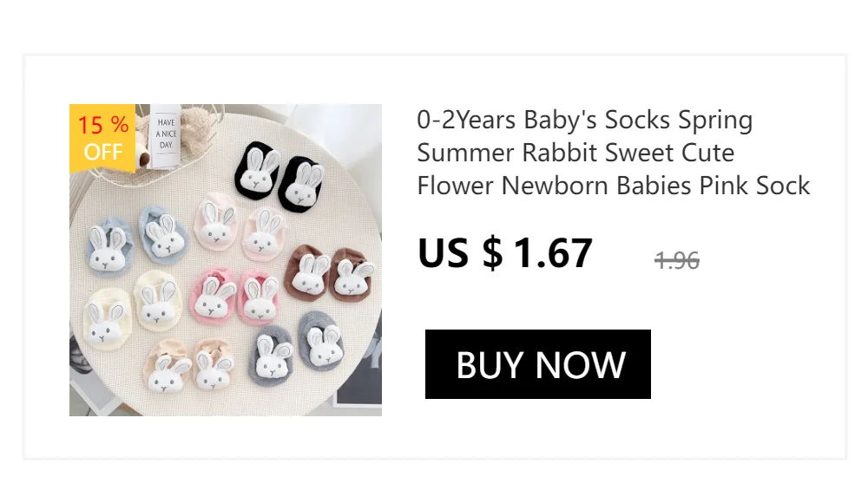Click 'Flower Newborn Babies Pink Sock' title line
868x503 pixels.
pos(614,186)
